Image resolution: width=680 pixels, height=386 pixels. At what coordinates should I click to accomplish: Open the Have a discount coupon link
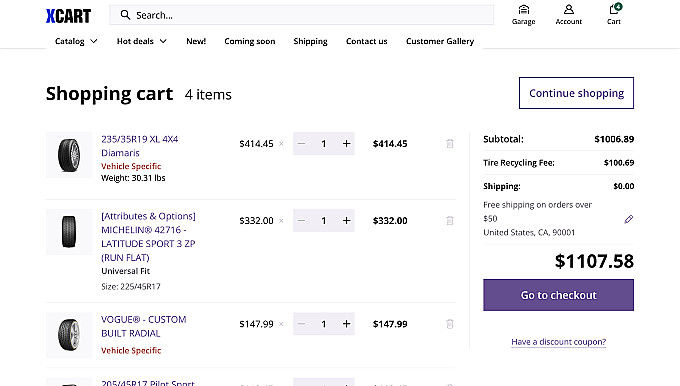pos(559,342)
